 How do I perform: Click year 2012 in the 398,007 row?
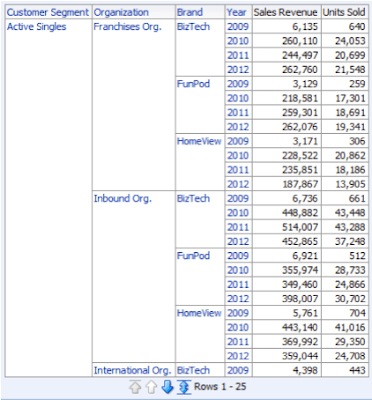point(238,299)
